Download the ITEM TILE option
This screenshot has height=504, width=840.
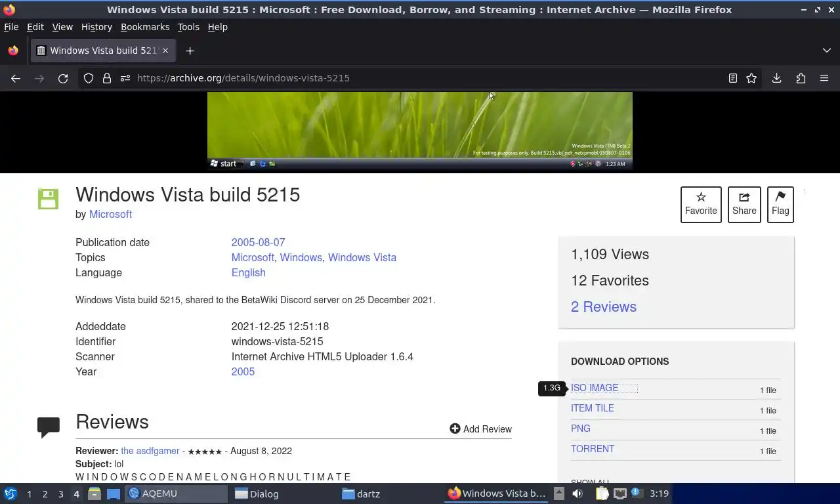point(593,408)
